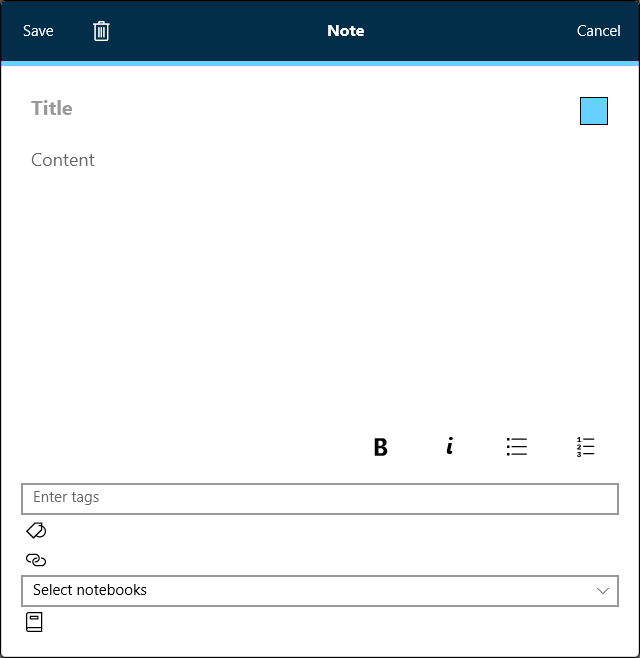
Task: Click the 'Note' heading in the header
Action: click(346, 31)
